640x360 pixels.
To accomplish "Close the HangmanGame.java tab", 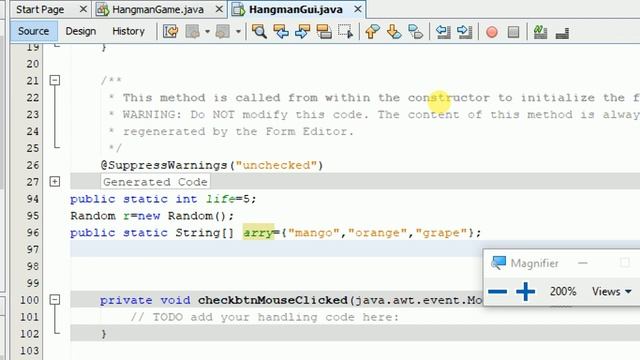I will 219,9.
